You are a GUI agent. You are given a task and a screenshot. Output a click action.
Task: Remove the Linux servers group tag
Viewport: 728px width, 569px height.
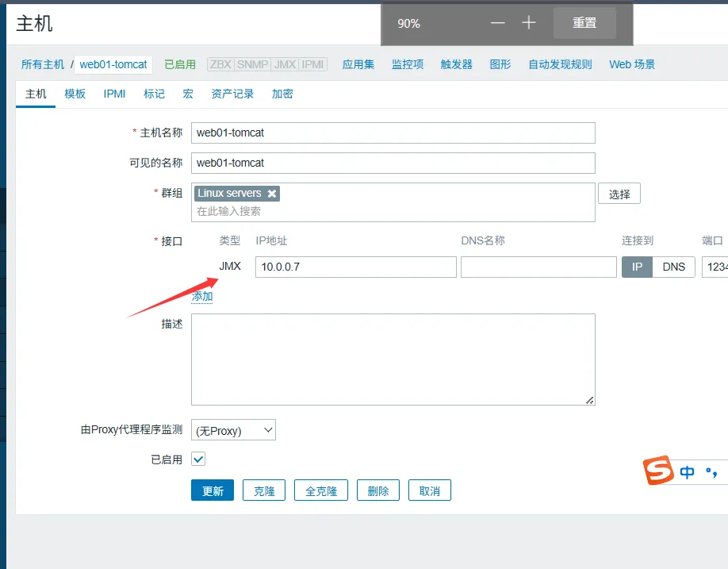(x=272, y=194)
